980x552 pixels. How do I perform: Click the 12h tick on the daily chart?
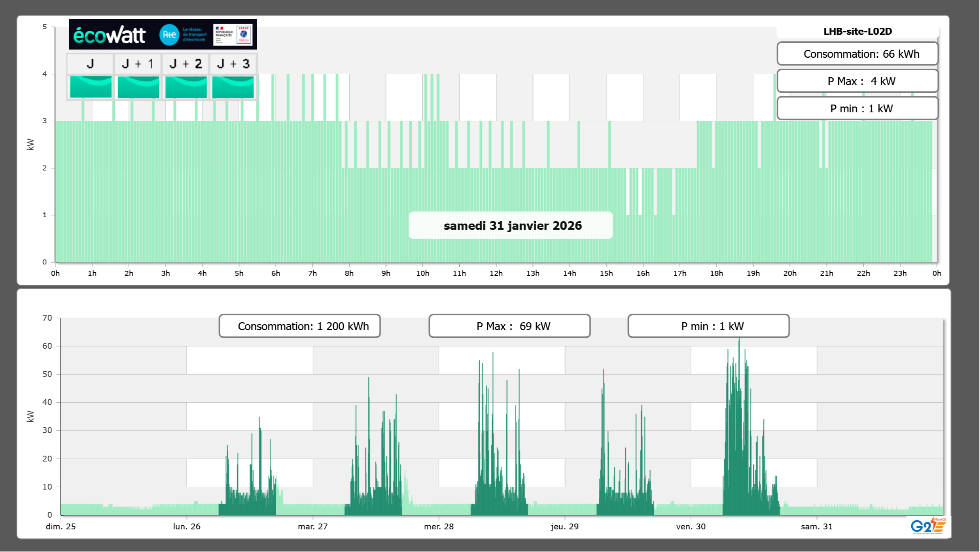pos(496,273)
